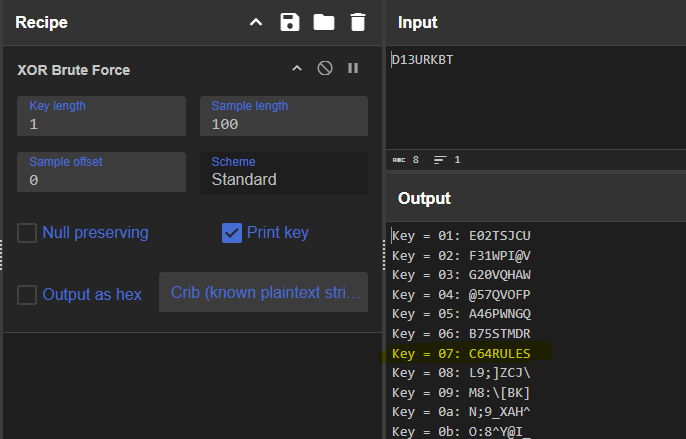Click into the Input text area

click(535, 100)
